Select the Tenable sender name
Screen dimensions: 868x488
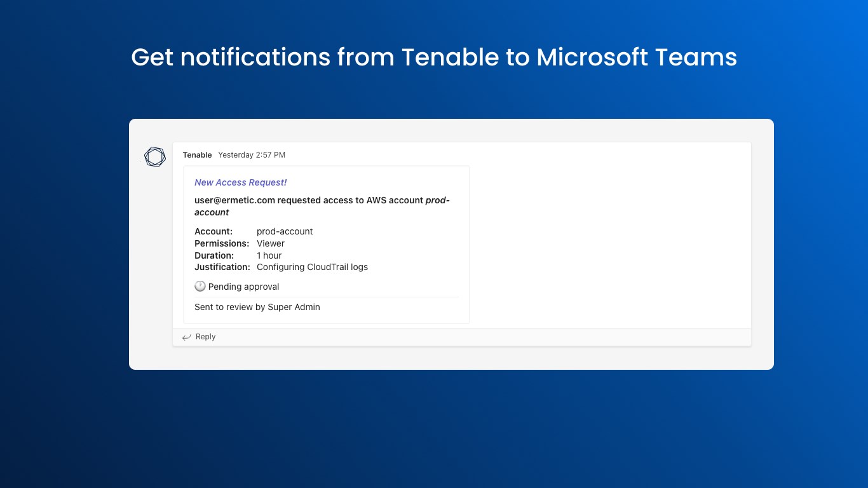[x=197, y=155]
